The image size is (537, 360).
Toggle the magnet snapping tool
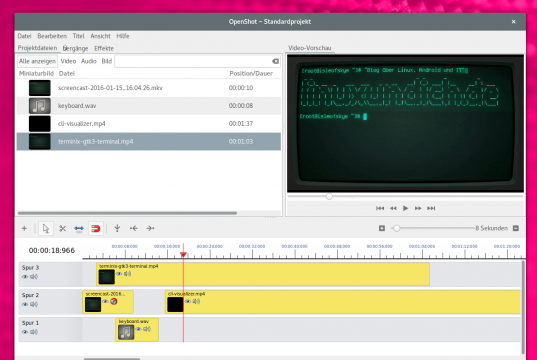coord(96,228)
